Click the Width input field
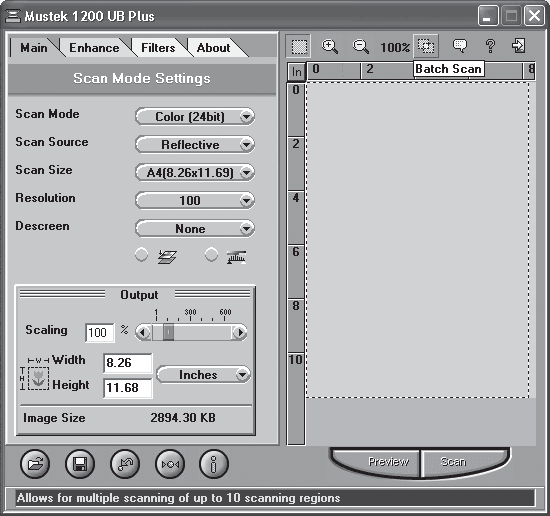The image size is (550, 516). (x=128, y=363)
